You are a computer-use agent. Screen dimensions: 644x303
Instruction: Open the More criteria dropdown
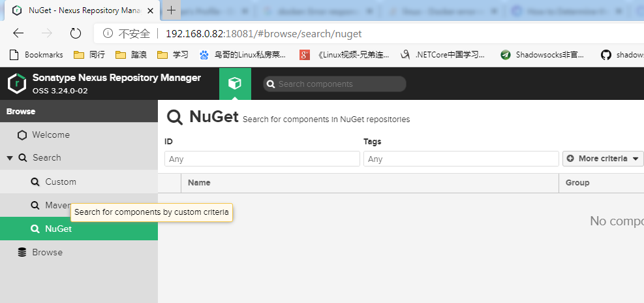pos(602,159)
